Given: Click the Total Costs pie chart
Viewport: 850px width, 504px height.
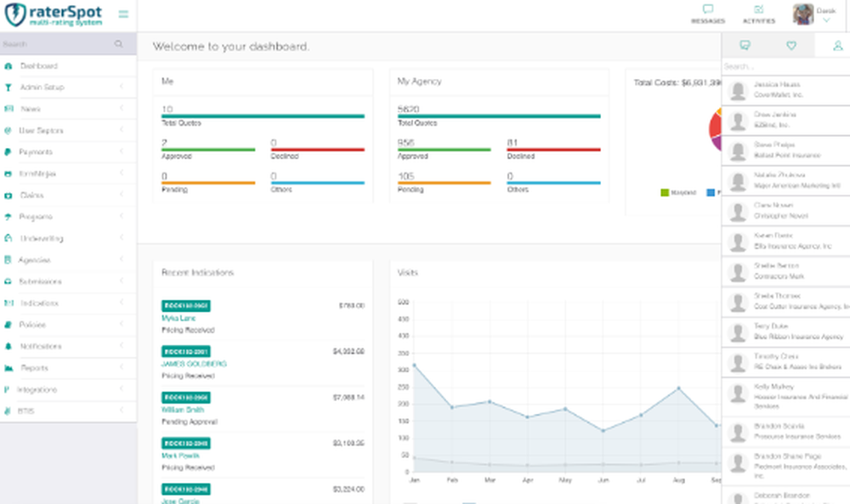Looking at the screenshot, I should coord(716,129).
